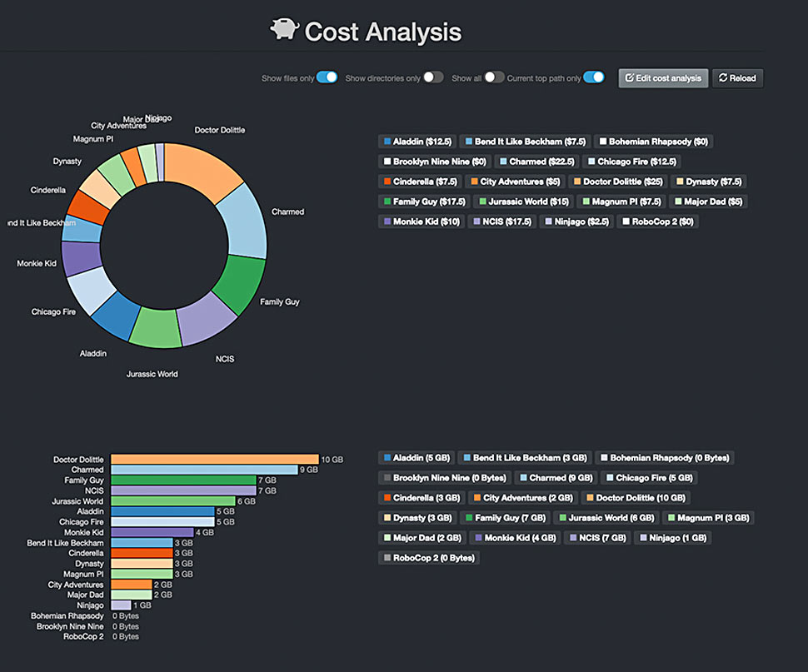
Task: Choose the Charmed ($22.5) legend item
Action: (537, 162)
